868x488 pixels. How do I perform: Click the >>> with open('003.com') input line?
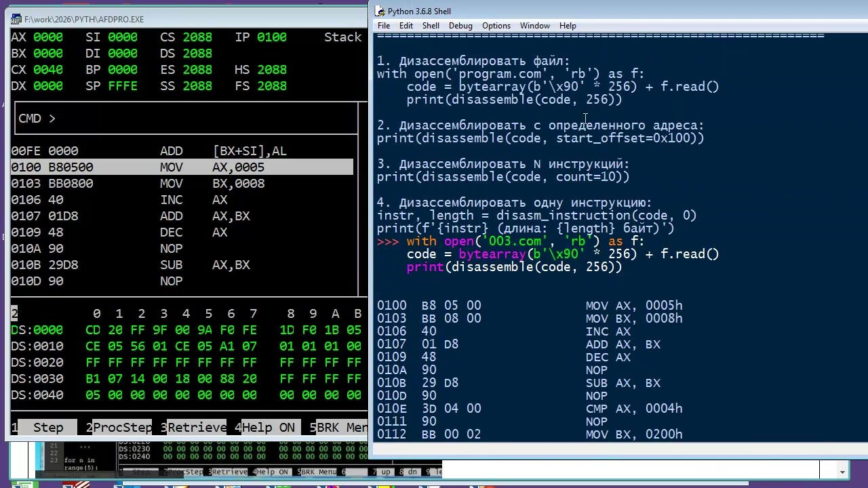click(x=511, y=241)
